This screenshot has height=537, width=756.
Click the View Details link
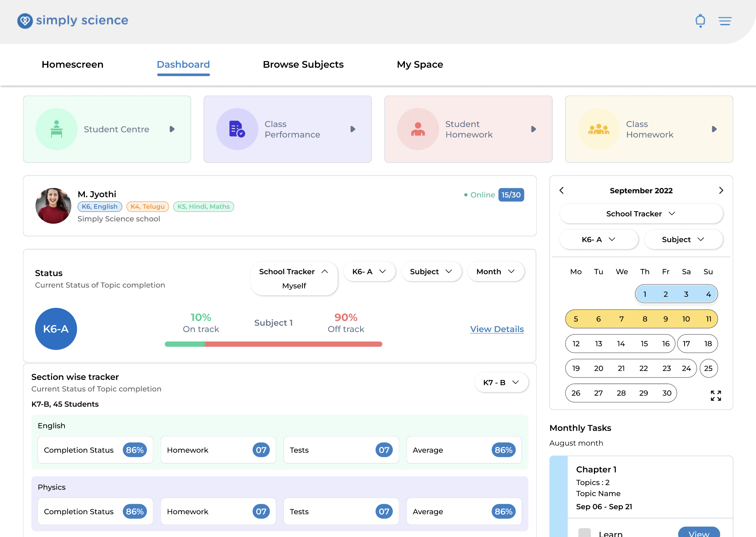(497, 329)
